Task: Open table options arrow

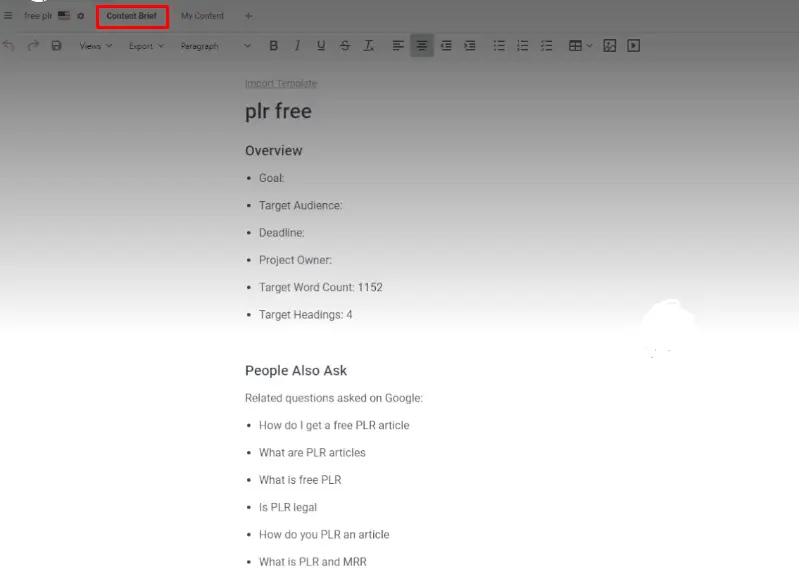Action: (x=590, y=46)
